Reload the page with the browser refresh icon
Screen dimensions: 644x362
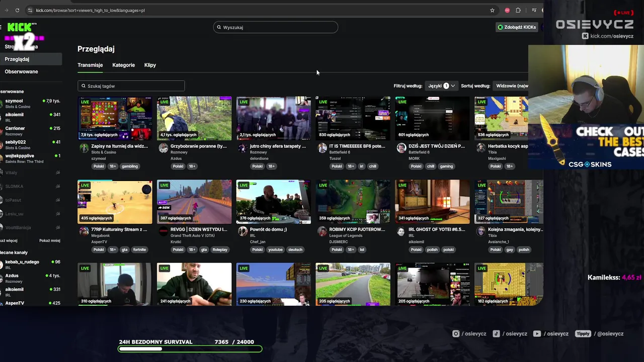[17, 10]
